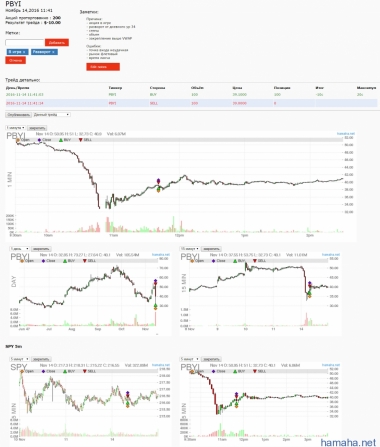Click the SELL cell in the trade table
Viewport: 380px width, 447px height.
154,103
